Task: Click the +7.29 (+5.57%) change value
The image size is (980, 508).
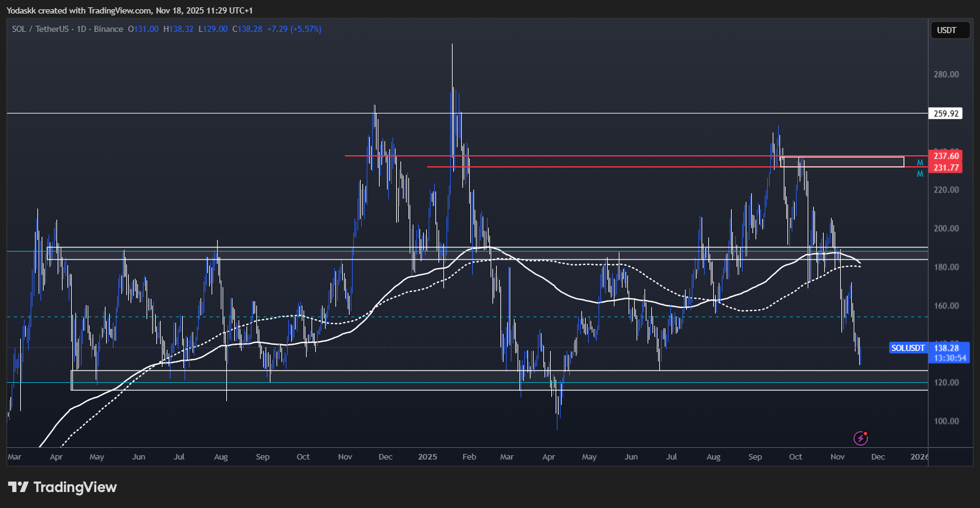Action: [294, 29]
